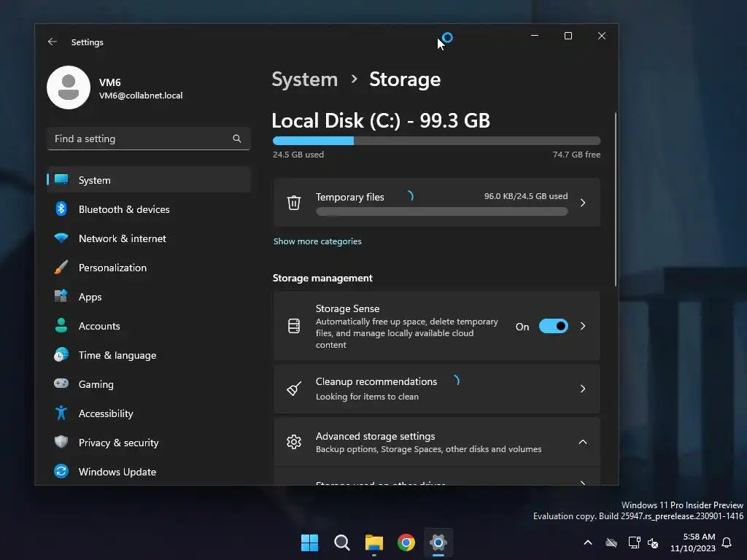Open Cleanup recommendations chevron

583,389
